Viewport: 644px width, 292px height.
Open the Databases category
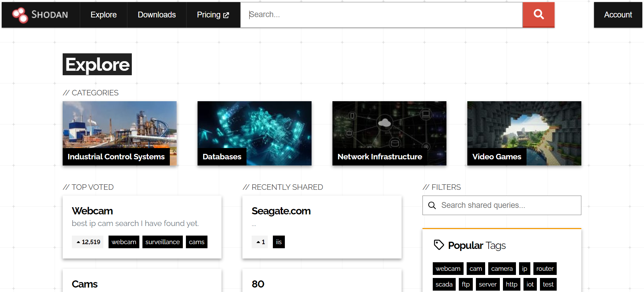point(254,133)
